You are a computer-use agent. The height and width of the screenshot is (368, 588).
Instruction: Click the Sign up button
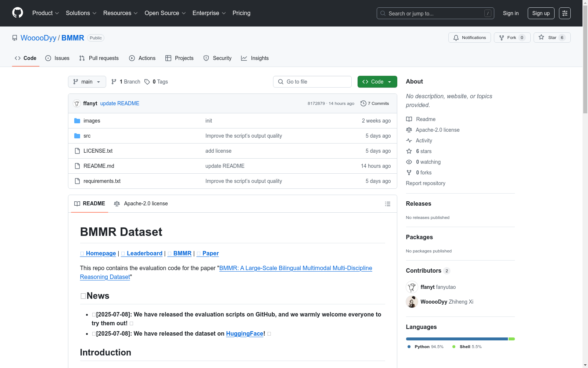(541, 13)
